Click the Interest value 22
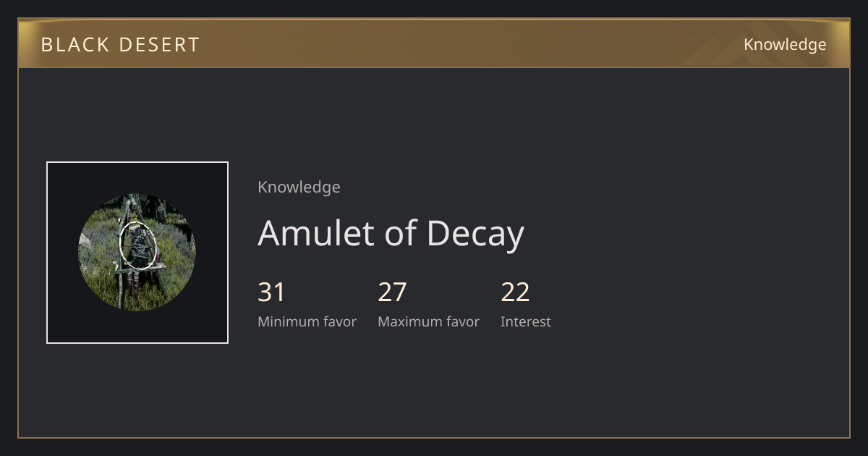868x456 pixels. (x=515, y=292)
